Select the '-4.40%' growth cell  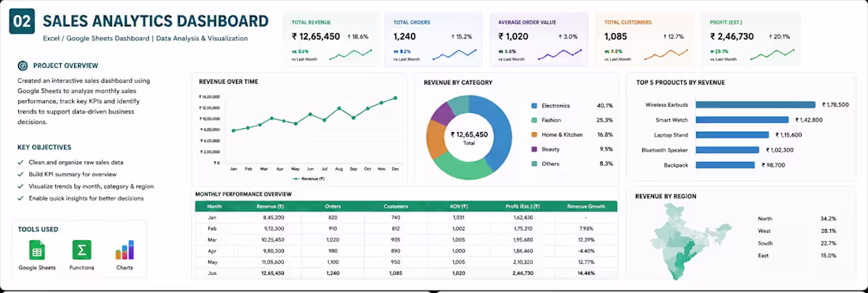(586, 250)
